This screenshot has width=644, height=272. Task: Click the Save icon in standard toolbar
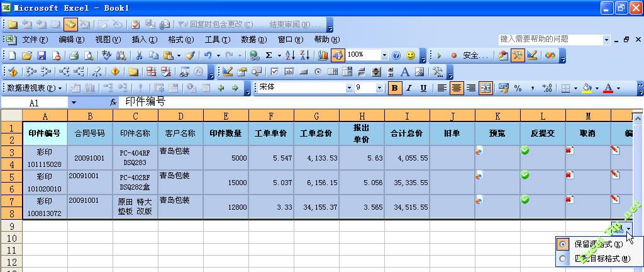(x=41, y=55)
